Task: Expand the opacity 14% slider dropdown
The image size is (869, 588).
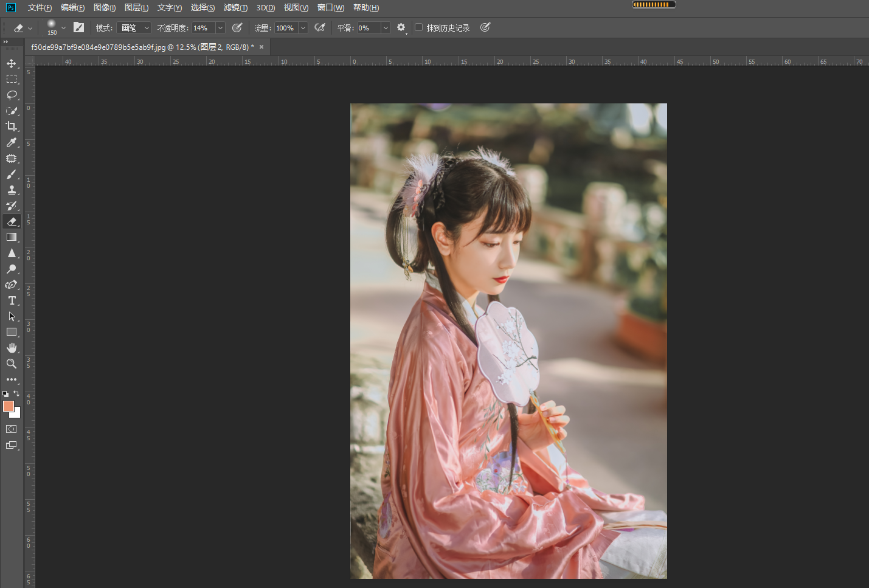Action: 220,28
